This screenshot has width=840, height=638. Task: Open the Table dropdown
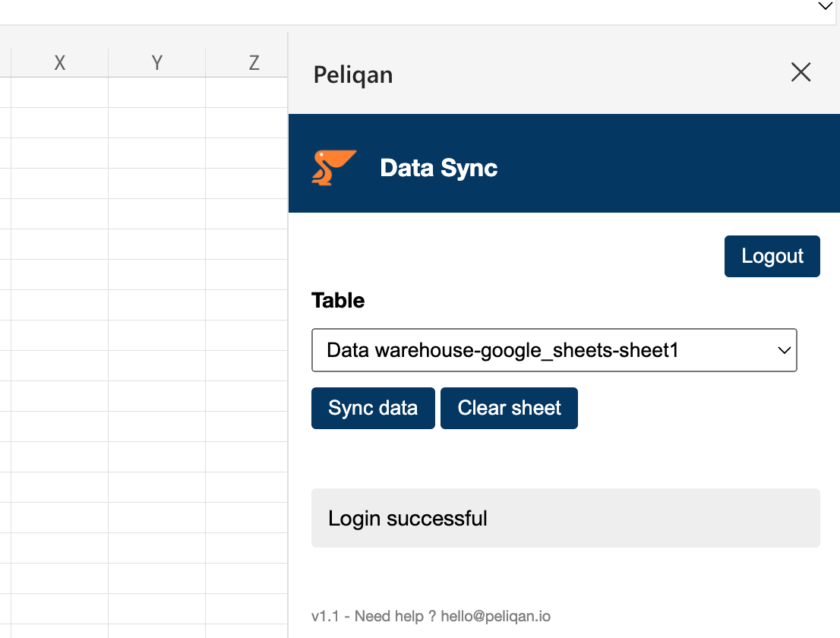tap(554, 350)
